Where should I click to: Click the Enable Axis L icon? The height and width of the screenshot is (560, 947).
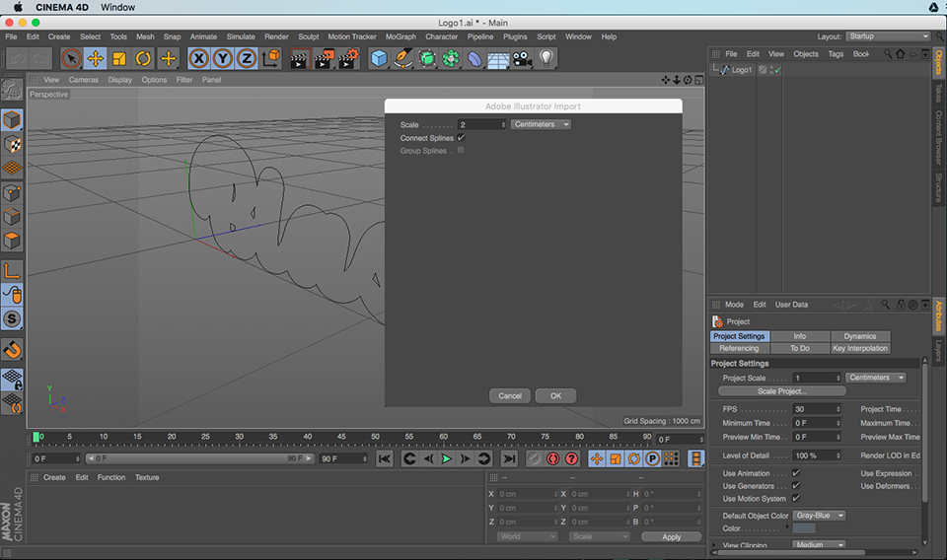(12, 271)
